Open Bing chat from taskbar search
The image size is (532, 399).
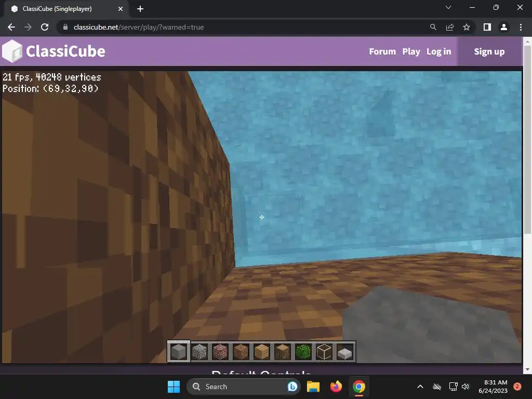coord(292,387)
